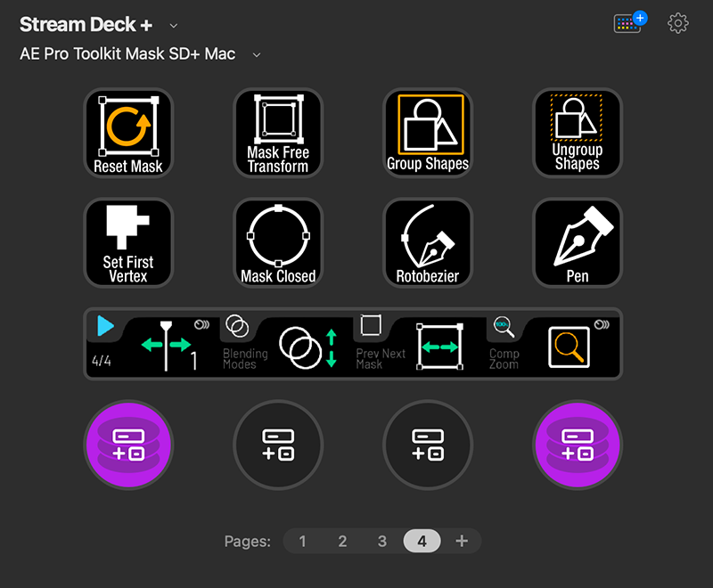Click the third empty dial slot
Screen dimensions: 713x588
click(x=428, y=445)
